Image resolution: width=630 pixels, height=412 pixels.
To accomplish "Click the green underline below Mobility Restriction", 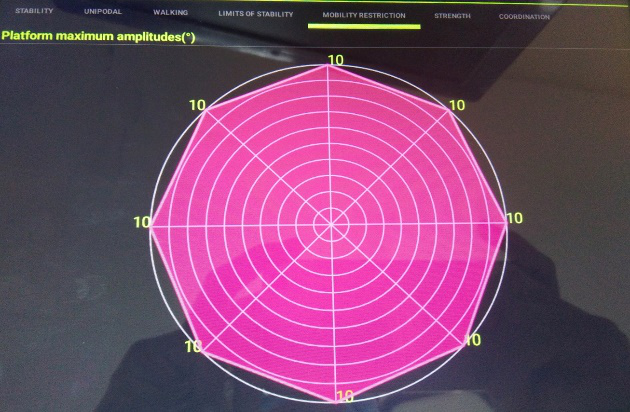I will click(x=363, y=26).
